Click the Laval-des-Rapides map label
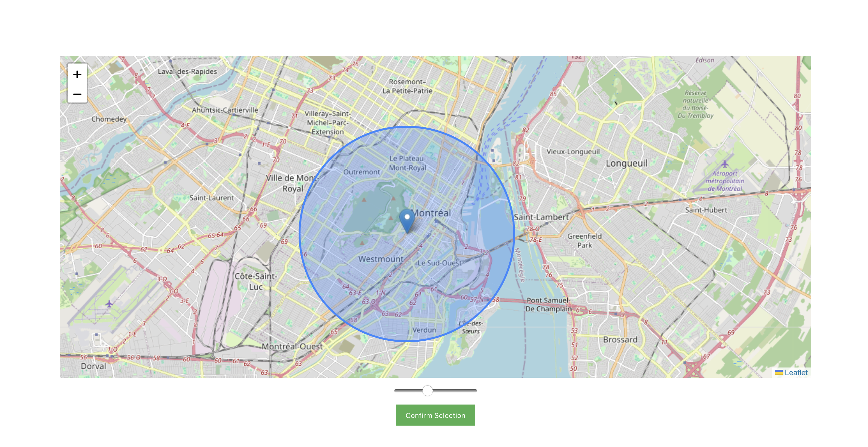Viewport: 868px width, 447px height. point(187,72)
